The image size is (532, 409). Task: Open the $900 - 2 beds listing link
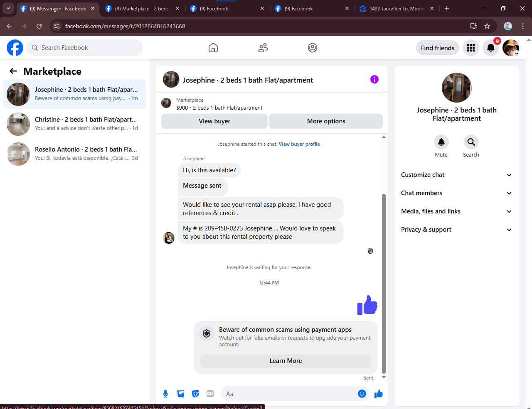[x=219, y=108]
